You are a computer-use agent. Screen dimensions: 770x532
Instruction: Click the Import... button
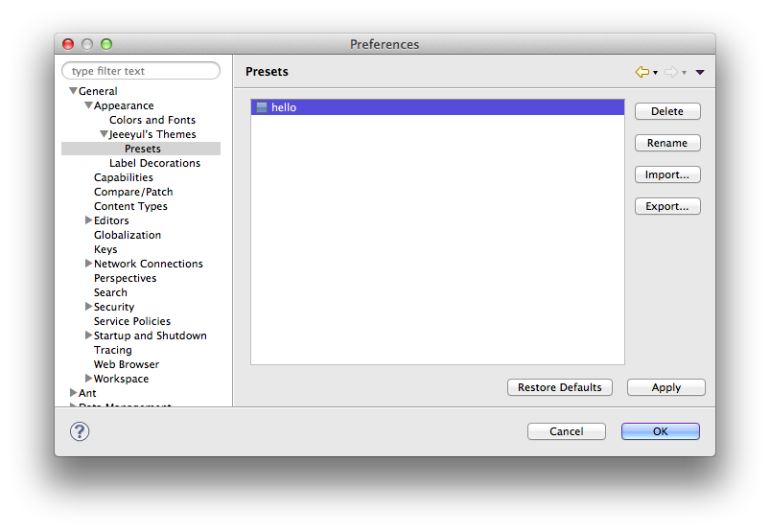667,174
